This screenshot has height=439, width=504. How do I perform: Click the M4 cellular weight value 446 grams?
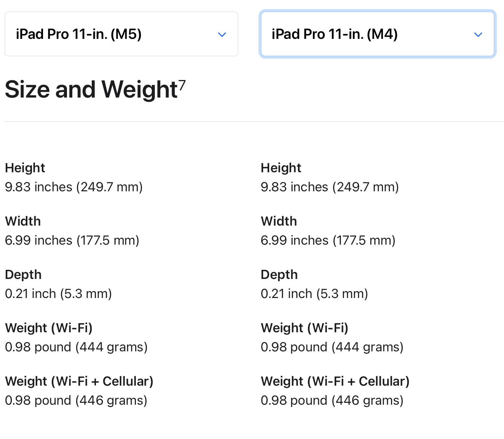pyautogui.click(x=332, y=401)
